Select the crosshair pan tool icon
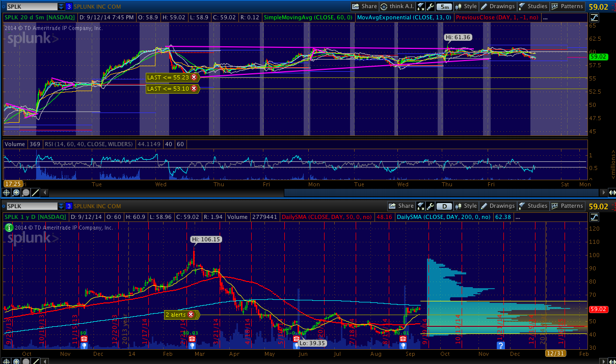The width and height of the screenshot is (616, 364). (x=7, y=192)
